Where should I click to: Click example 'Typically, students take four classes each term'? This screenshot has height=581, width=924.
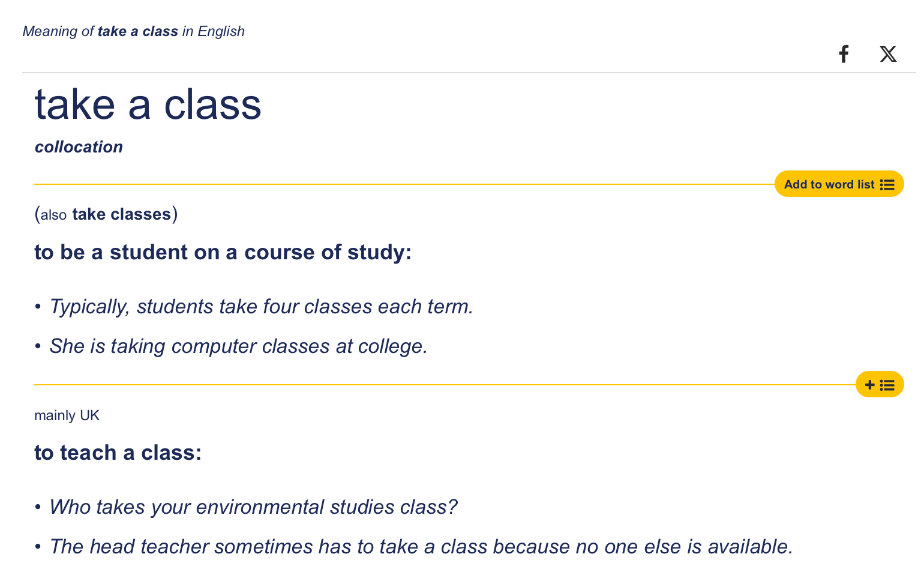click(261, 307)
